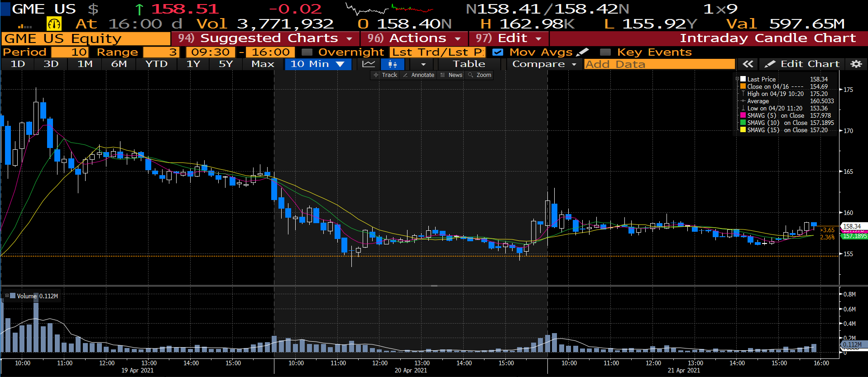868x377 pixels.
Task: Click the Intraday Candle Chart title
Action: (768, 38)
